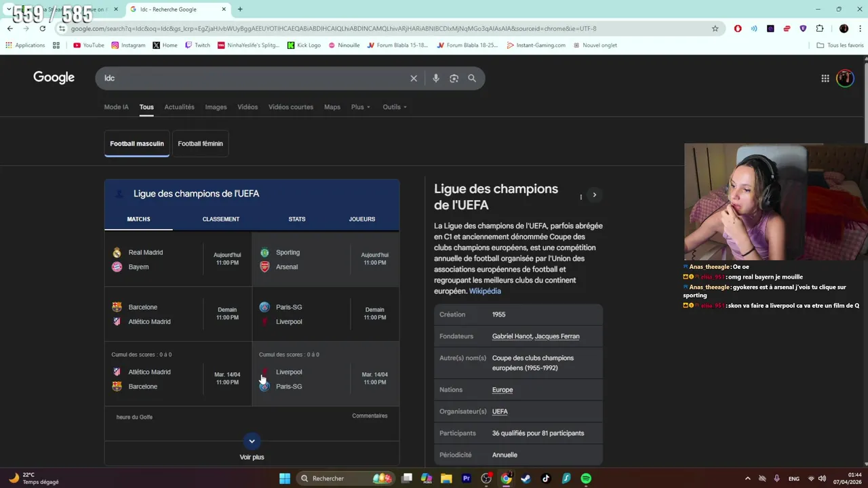Viewport: 868px width, 488px height.
Task: Open Steam from the taskbar
Action: tap(526, 479)
